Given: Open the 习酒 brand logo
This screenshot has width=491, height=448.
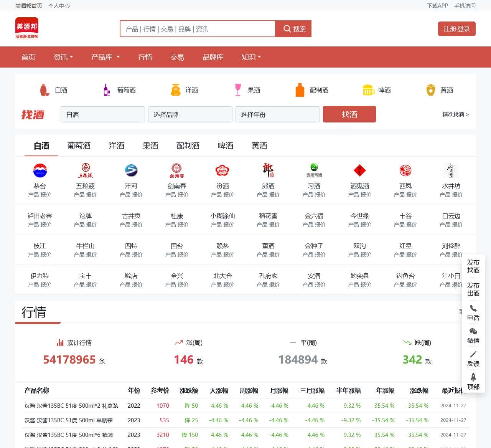Looking at the screenshot, I should click(314, 170).
